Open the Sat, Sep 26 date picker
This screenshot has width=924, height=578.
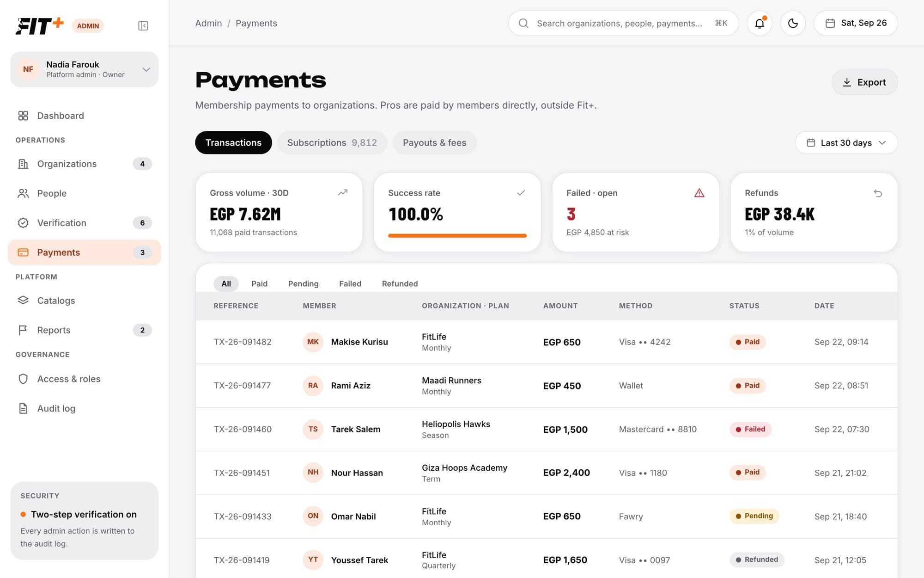click(x=856, y=23)
